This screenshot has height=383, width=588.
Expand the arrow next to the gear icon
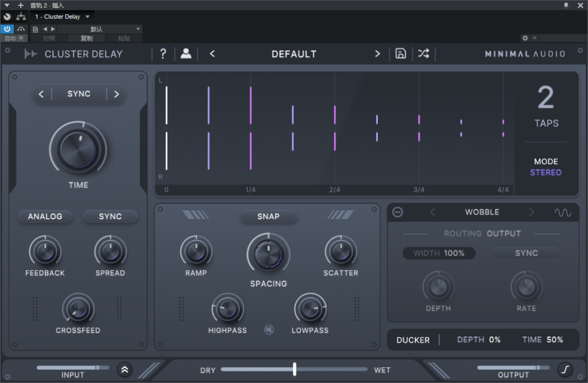click(535, 38)
